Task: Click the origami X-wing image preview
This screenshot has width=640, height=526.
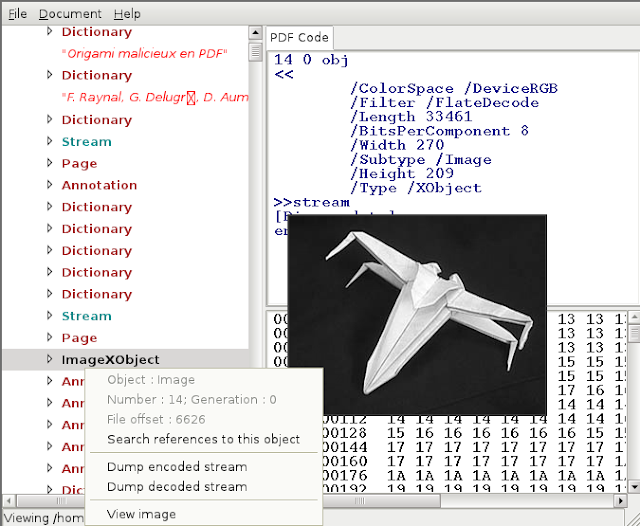Action: [417, 315]
